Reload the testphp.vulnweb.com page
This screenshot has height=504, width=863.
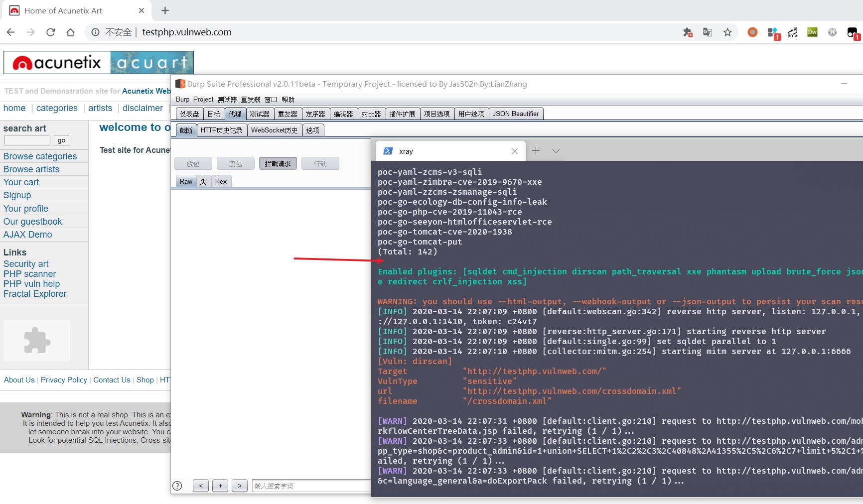click(x=51, y=32)
